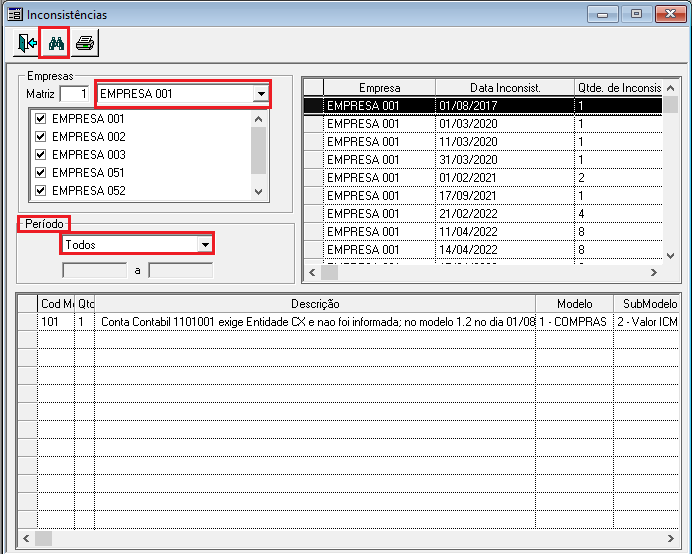692x554 pixels.
Task: Minimize the Inconsistências window
Action: 602,14
